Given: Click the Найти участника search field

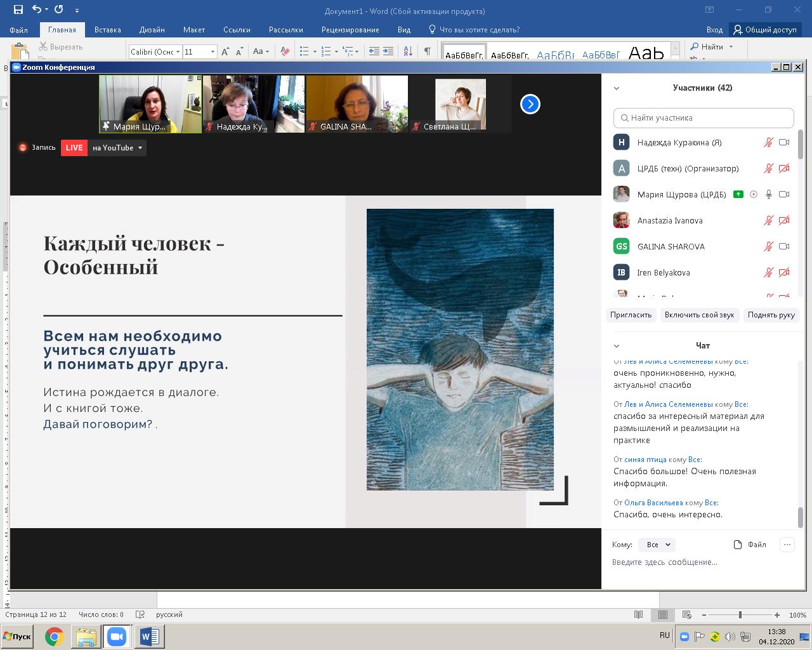Looking at the screenshot, I should [703, 118].
